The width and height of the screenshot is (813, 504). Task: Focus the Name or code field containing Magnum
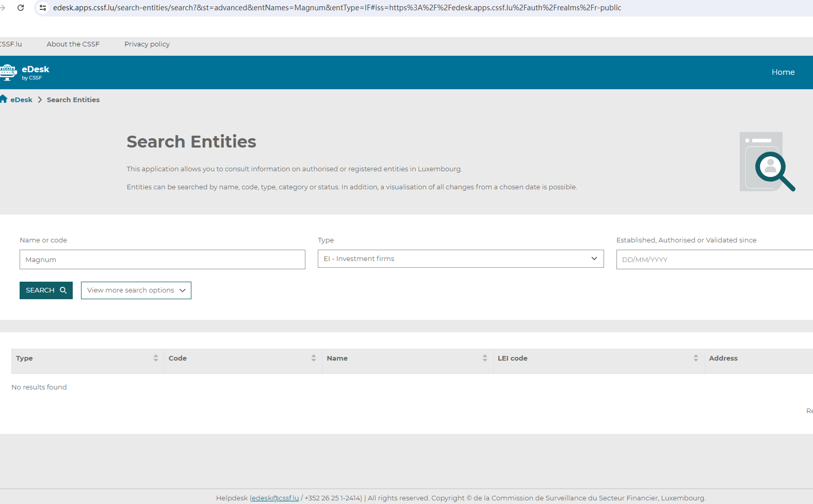pos(162,259)
